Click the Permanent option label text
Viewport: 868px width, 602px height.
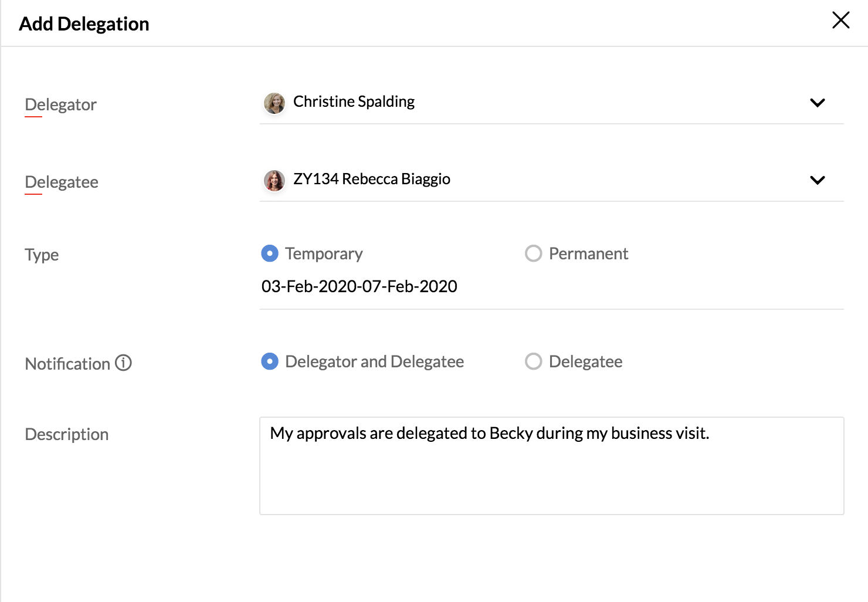point(588,253)
